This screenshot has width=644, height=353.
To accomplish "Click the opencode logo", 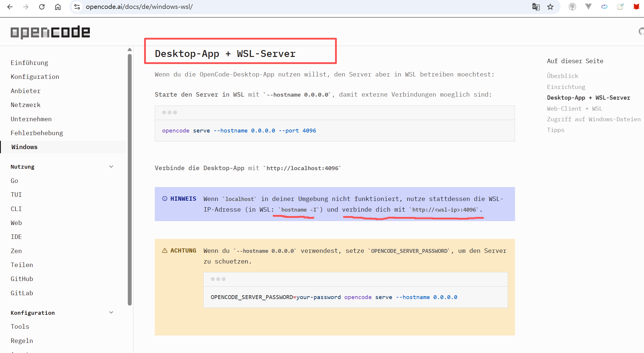I will tap(50, 32).
